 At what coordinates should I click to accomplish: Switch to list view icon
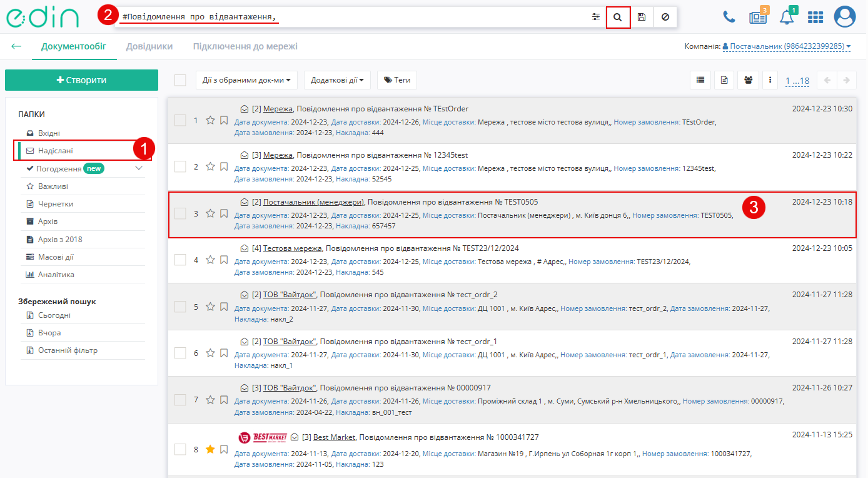pos(700,80)
